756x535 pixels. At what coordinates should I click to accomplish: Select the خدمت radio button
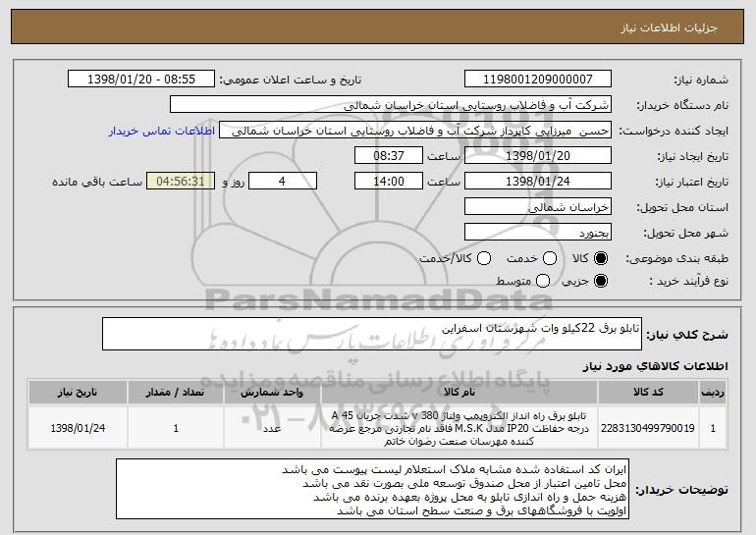550,259
